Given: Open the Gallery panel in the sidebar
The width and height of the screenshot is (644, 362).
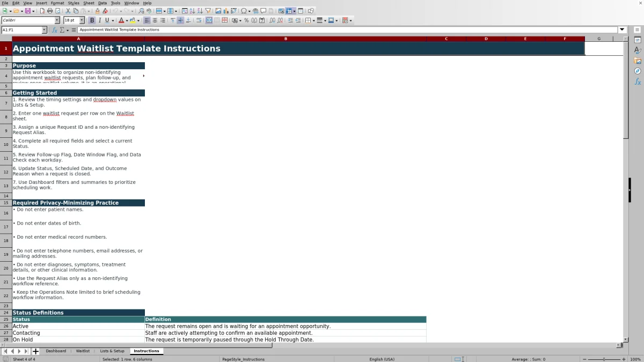Looking at the screenshot, I should pos(638,61).
